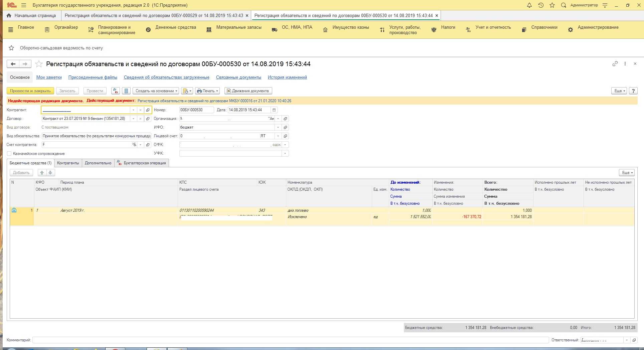Screen dimensions: 644x350
Task: Click the Номер field 00БУ-000530
Action: (196, 110)
